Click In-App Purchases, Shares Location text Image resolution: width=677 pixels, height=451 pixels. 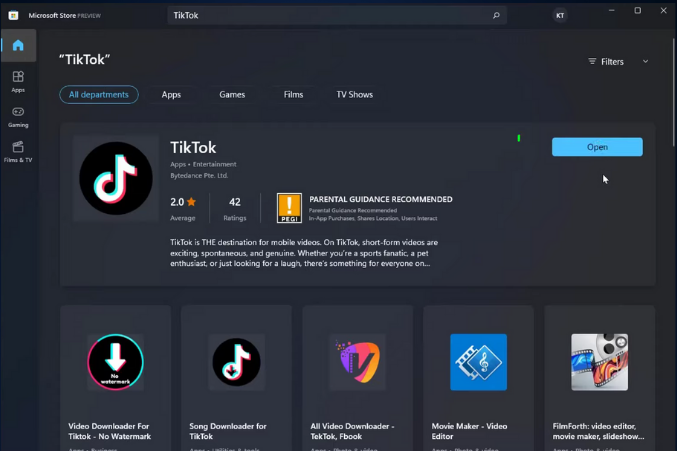(373, 218)
